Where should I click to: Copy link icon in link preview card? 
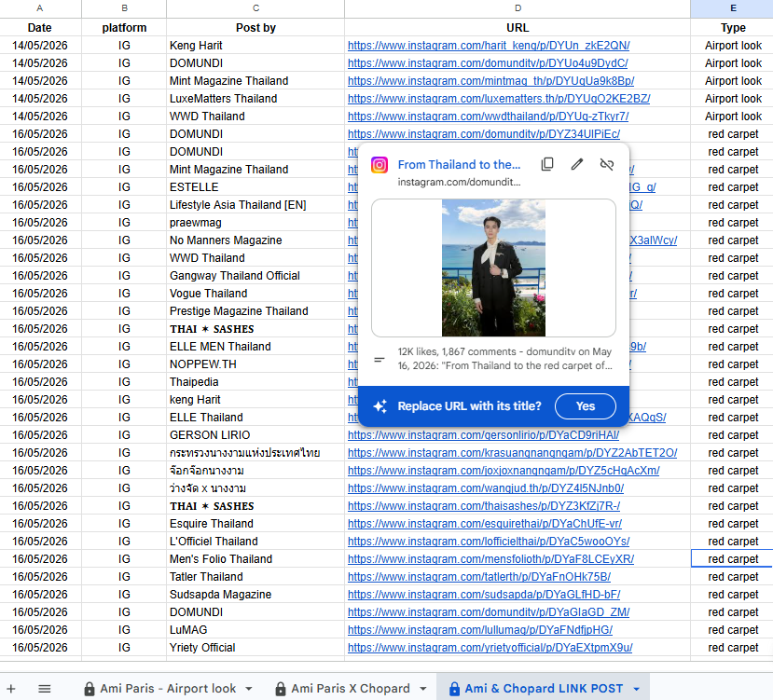click(547, 164)
